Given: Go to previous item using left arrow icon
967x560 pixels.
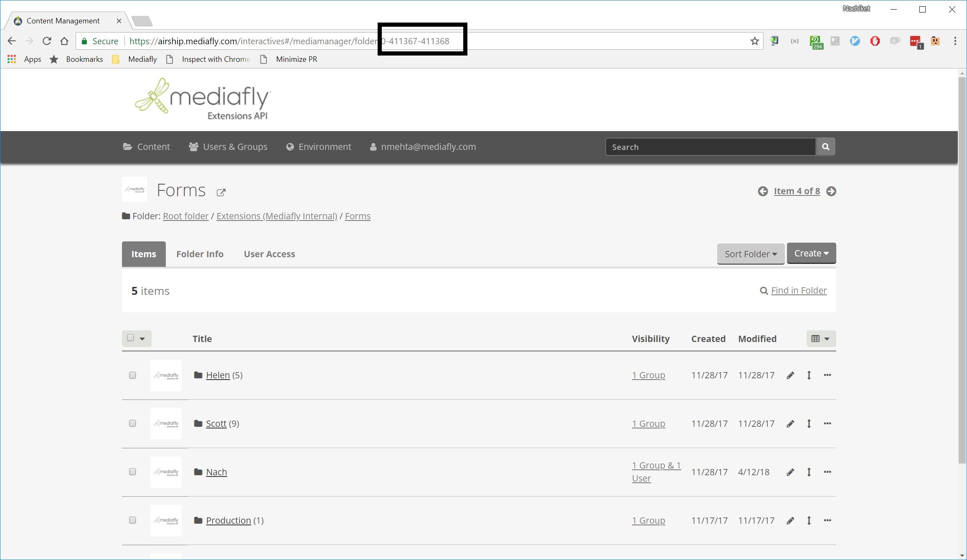Looking at the screenshot, I should [x=763, y=191].
